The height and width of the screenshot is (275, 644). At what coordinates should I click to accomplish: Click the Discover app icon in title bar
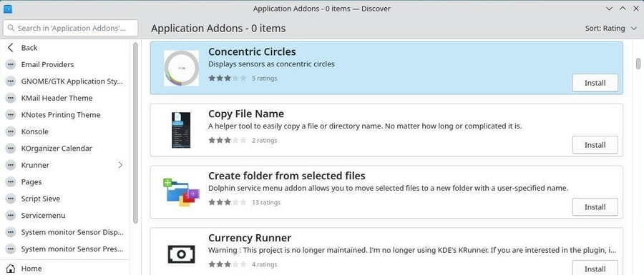7,8
